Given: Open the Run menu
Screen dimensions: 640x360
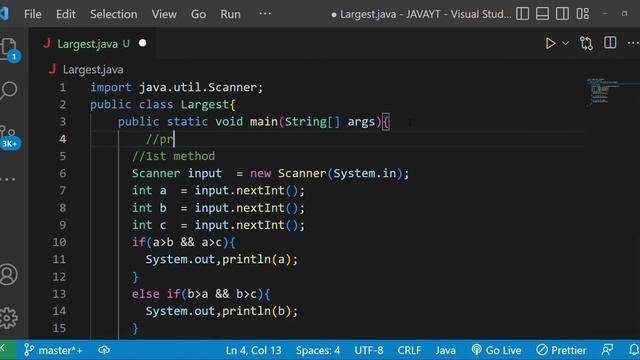Looking at the screenshot, I should point(230,14).
